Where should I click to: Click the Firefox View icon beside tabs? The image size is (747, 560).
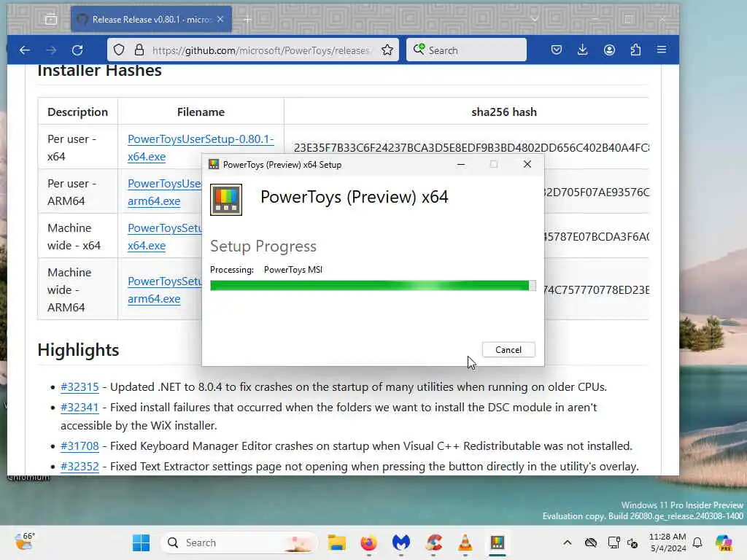click(51, 20)
